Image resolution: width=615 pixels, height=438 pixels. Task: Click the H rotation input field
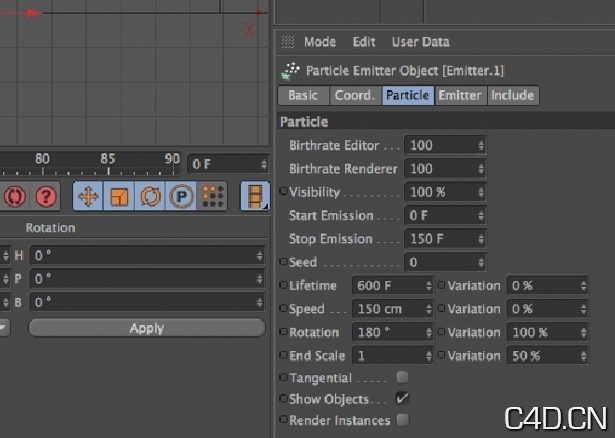(x=147, y=256)
